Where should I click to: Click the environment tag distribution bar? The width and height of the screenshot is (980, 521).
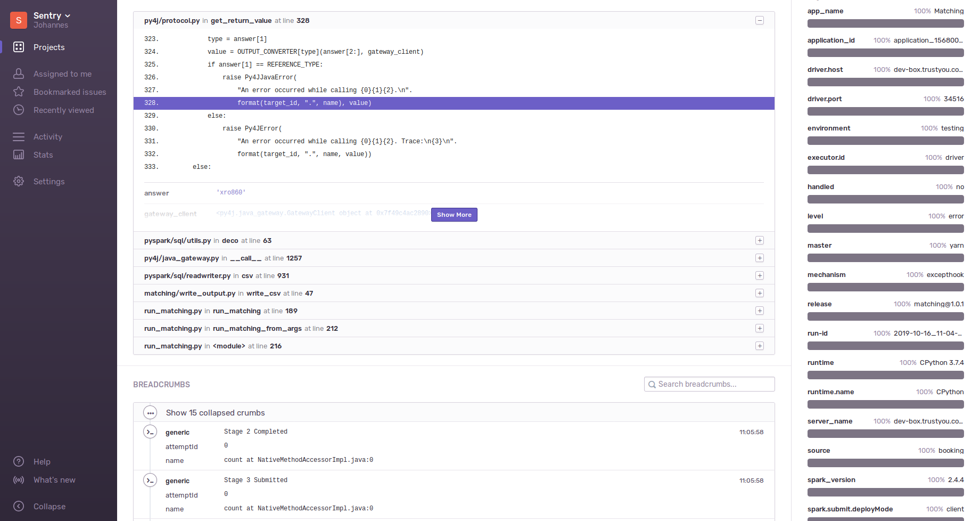(x=885, y=141)
